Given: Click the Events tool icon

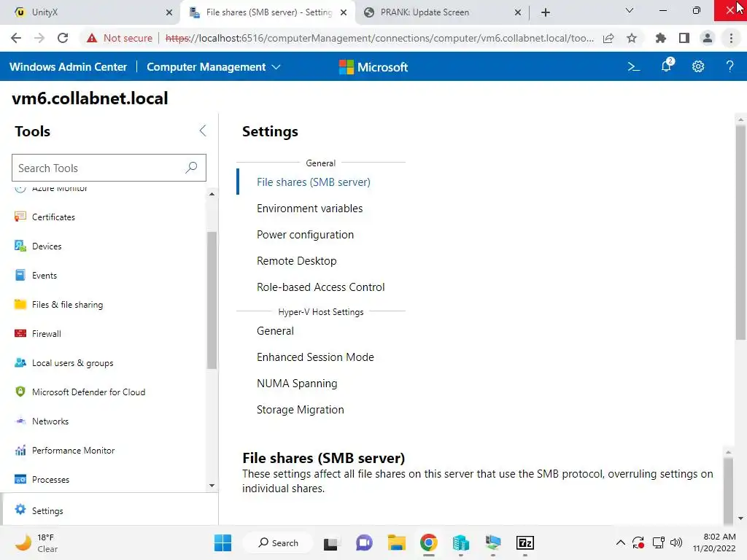Looking at the screenshot, I should [20, 275].
